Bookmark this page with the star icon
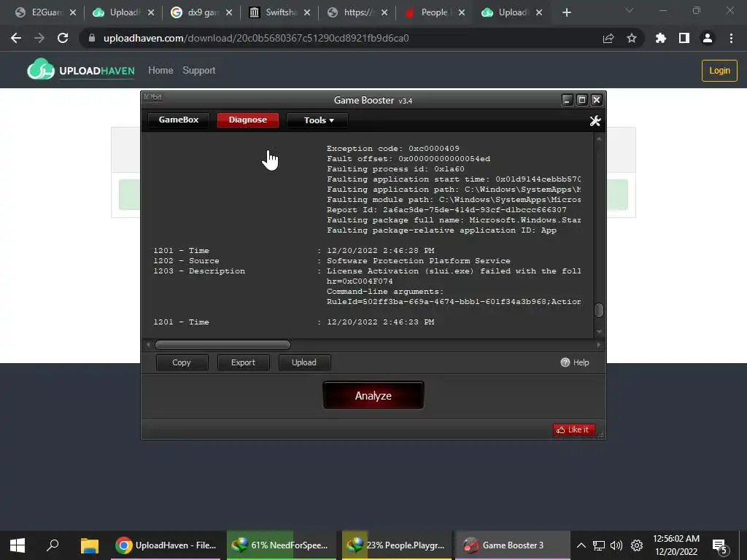This screenshot has height=560, width=747. [x=631, y=38]
